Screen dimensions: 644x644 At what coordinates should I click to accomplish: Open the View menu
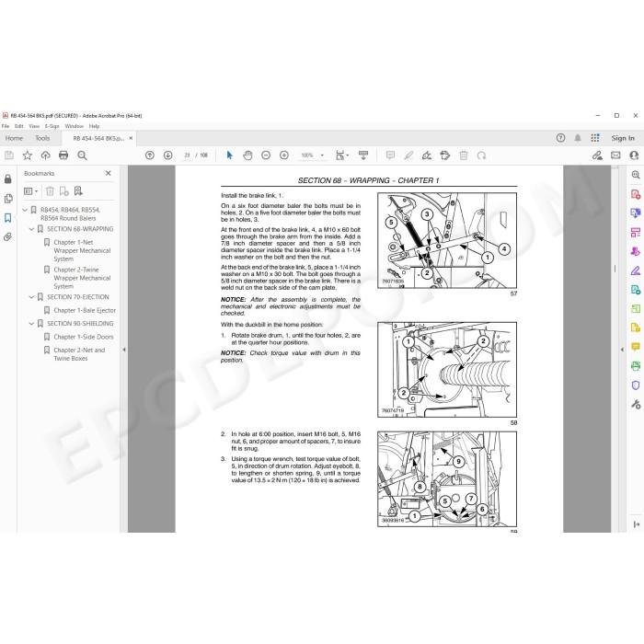coord(34,126)
